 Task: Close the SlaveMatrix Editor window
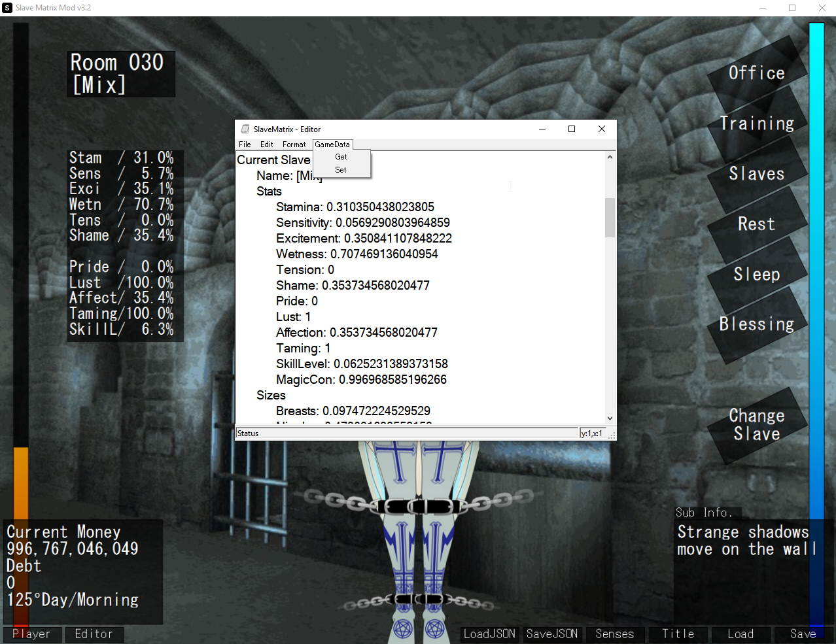[x=602, y=129]
